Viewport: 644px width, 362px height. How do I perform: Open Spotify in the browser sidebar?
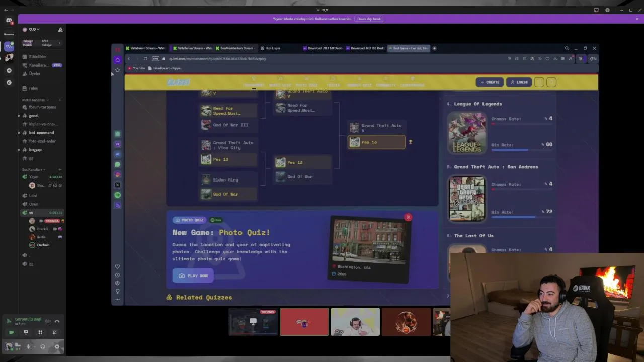(x=117, y=195)
